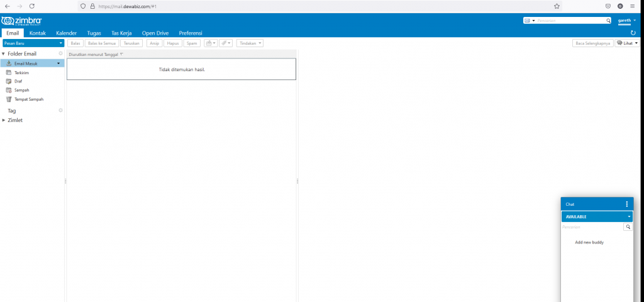Screen dimensions: 644x302
Task: Open the Draf folder
Action: tap(18, 81)
